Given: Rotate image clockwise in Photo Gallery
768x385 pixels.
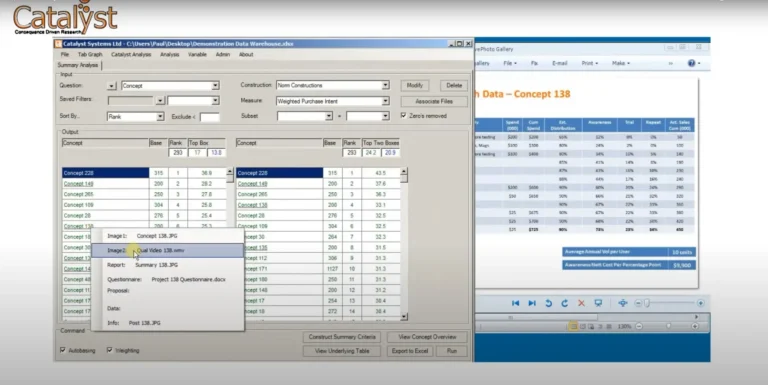Looking at the screenshot, I should [565, 303].
